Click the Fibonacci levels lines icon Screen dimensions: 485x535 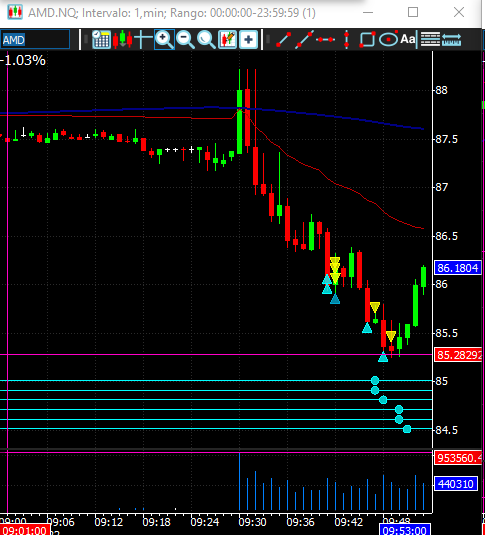pyautogui.click(x=430, y=39)
